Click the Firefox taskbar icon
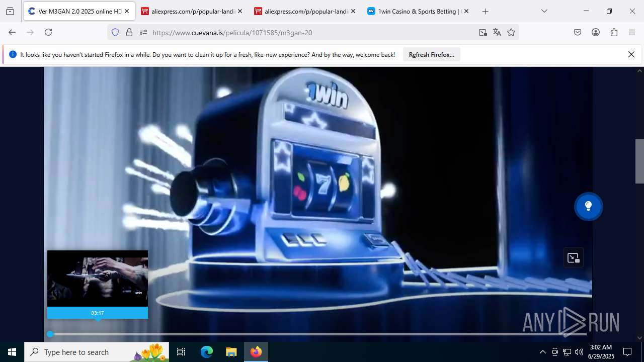 click(256, 352)
